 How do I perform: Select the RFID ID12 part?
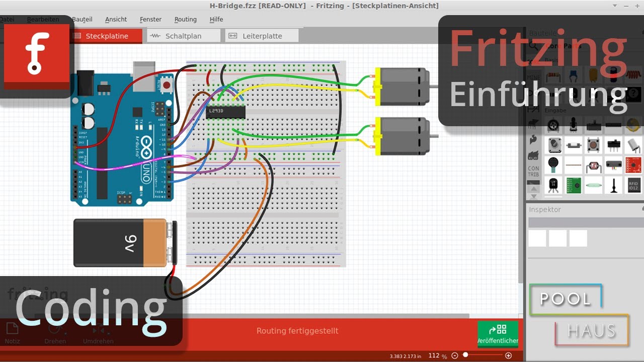click(633, 185)
